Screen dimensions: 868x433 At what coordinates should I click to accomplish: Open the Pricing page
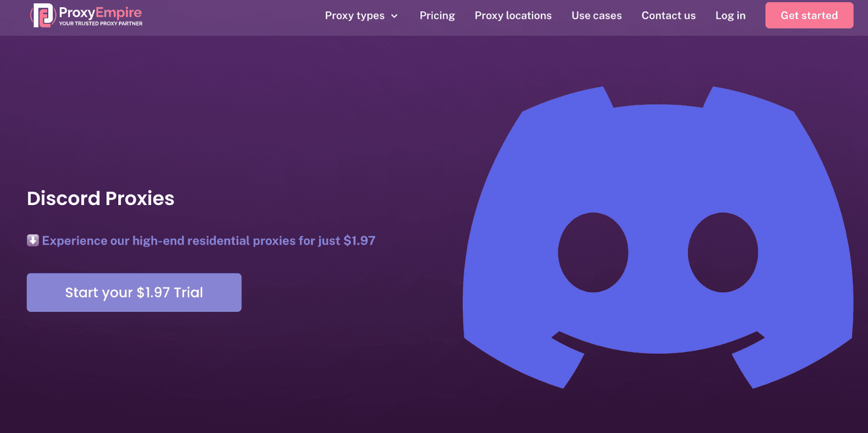pos(437,16)
